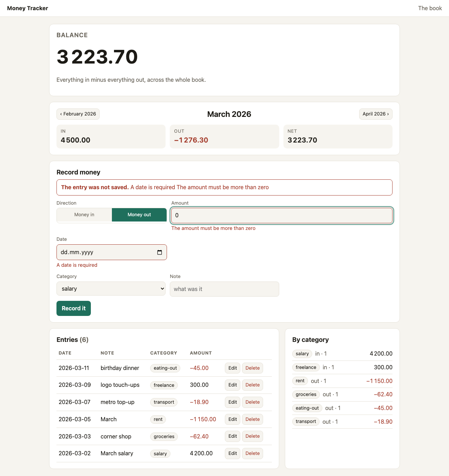Viewport: 449px width, 476px height.
Task: Click the OUT total −1 276.30
Action: point(191,140)
